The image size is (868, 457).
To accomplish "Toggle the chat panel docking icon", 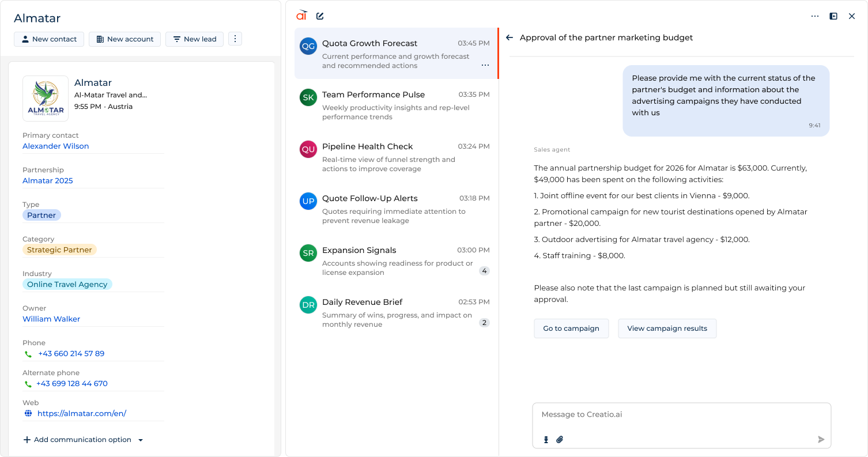I will 833,16.
